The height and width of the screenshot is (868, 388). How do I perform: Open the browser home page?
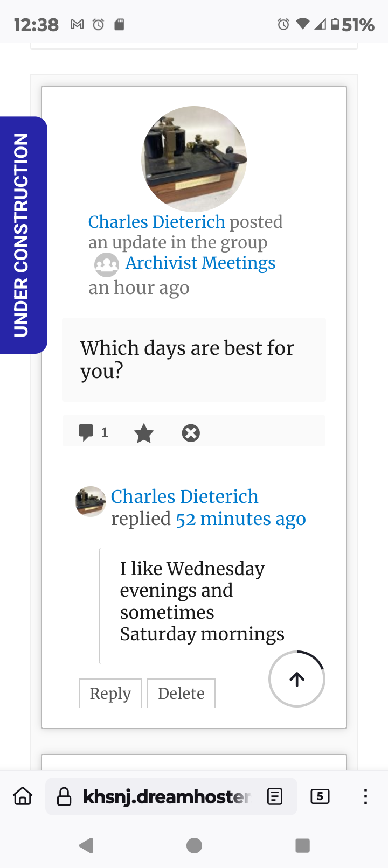coord(23,796)
